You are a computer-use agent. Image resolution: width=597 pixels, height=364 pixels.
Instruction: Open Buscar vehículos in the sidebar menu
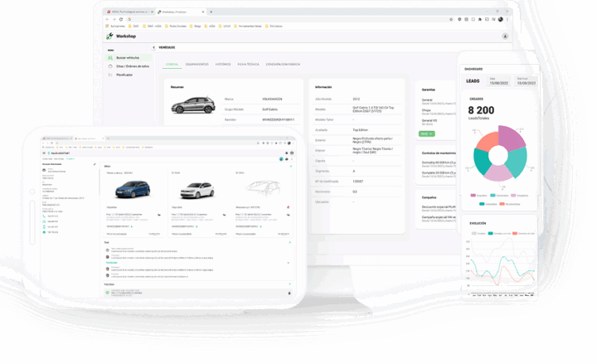[x=129, y=58]
